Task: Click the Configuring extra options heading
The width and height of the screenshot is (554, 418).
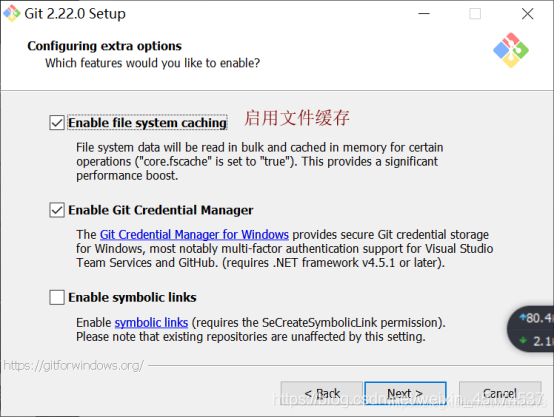Action: (105, 46)
